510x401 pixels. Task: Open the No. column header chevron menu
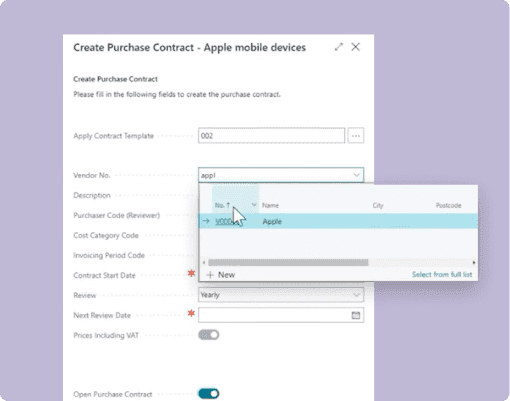(x=254, y=205)
